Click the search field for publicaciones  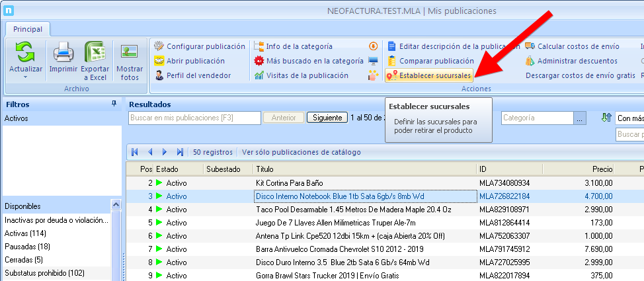(194, 118)
